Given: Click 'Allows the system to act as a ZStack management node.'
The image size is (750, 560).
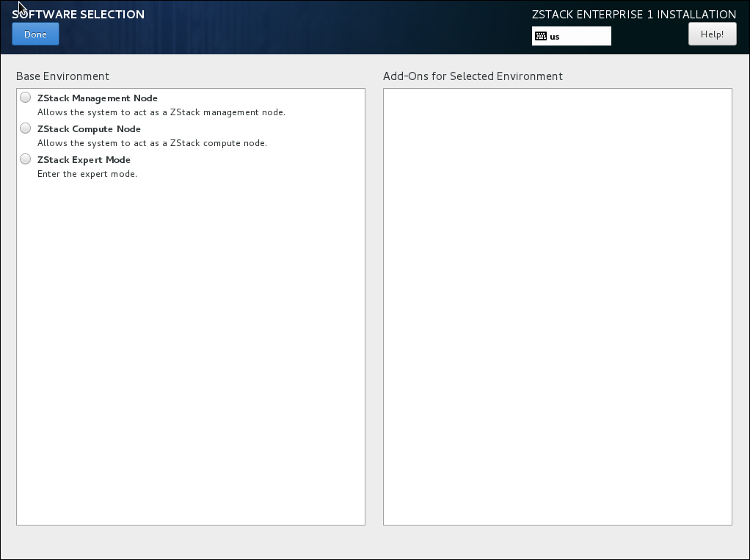Looking at the screenshot, I should point(161,112).
